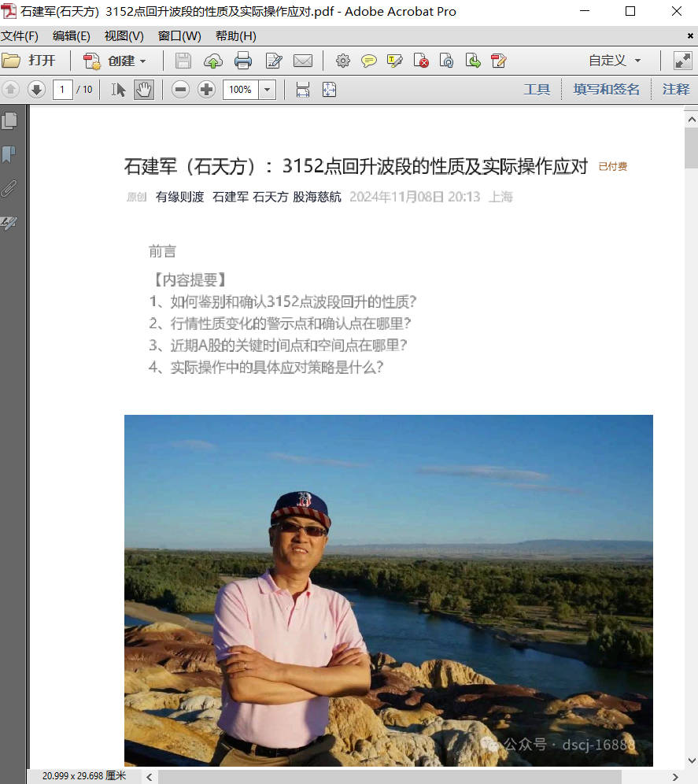Print the document with the printer icon
This screenshot has height=784, width=698.
(243, 61)
